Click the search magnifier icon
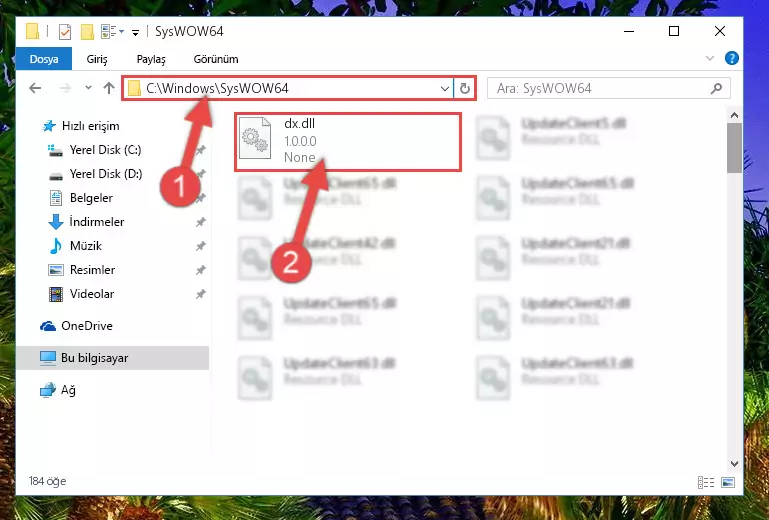The width and height of the screenshot is (769, 520). click(x=716, y=88)
